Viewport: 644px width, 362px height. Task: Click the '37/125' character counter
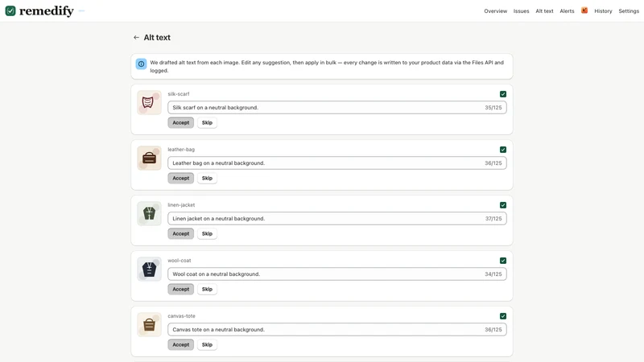pyautogui.click(x=493, y=218)
